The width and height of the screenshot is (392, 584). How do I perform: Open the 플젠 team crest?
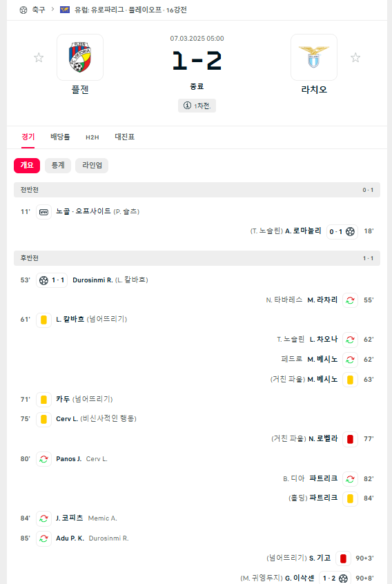click(80, 57)
